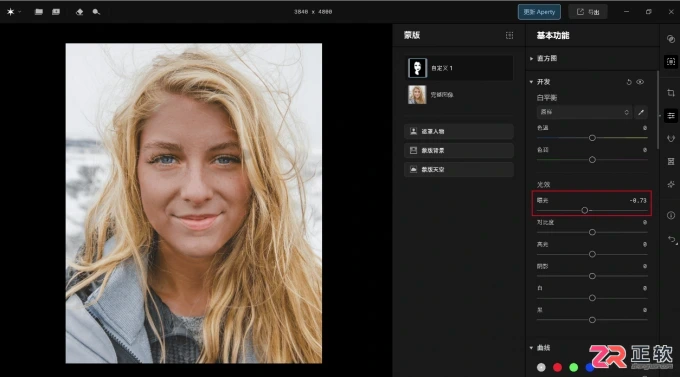The width and height of the screenshot is (680, 377).
Task: Click the 光效 light section label
Action: (543, 185)
